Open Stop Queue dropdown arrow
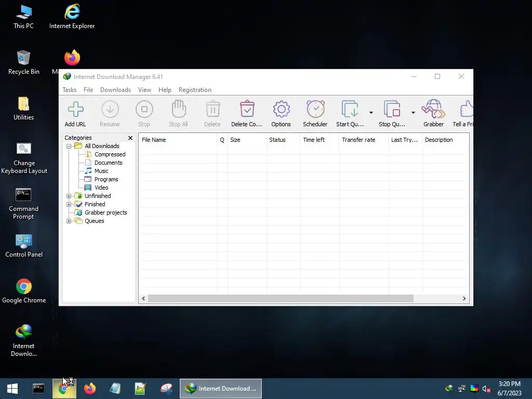This screenshot has height=399, width=532. (x=413, y=113)
